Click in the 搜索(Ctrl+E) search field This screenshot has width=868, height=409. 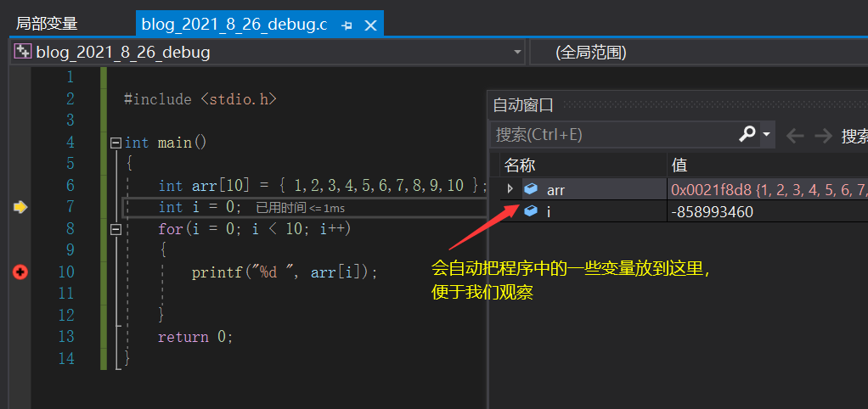613,134
